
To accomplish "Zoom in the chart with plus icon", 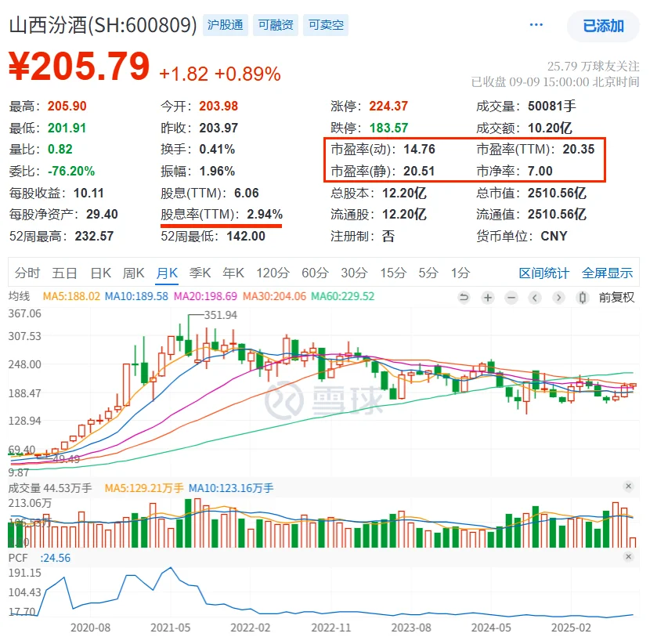I will coord(488,298).
